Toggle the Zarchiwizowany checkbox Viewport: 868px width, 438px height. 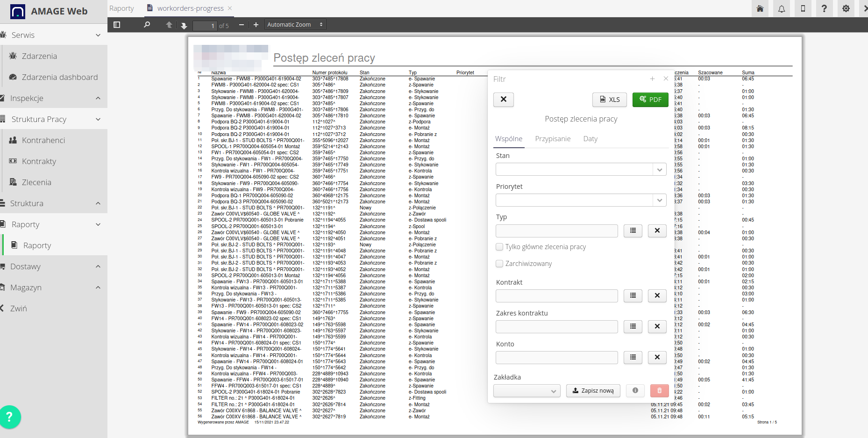[x=499, y=264]
